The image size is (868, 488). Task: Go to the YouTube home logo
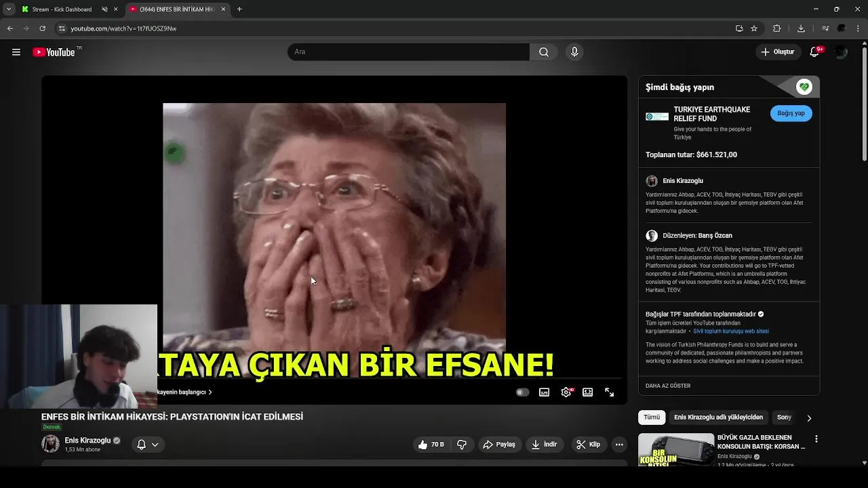tap(54, 52)
